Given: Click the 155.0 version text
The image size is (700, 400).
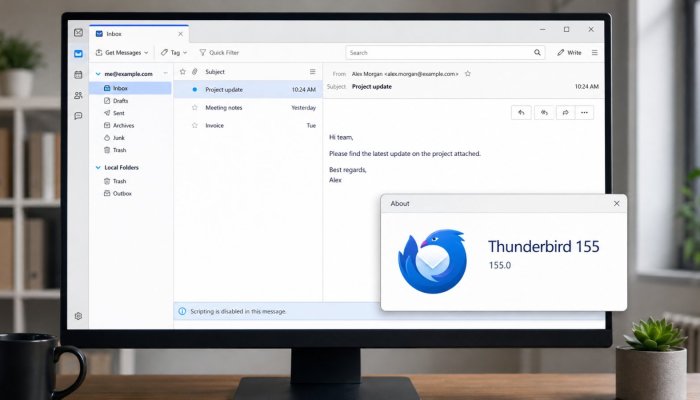Looking at the screenshot, I should (x=500, y=265).
